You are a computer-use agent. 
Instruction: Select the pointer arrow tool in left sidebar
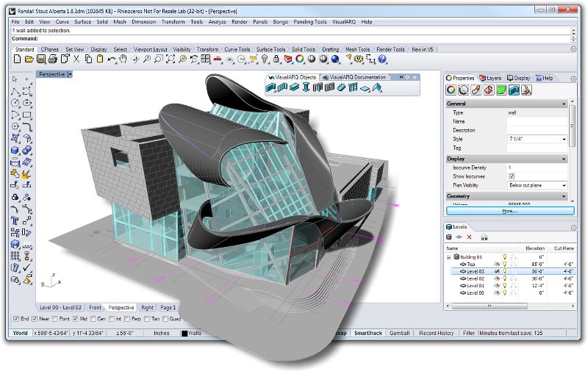point(15,79)
